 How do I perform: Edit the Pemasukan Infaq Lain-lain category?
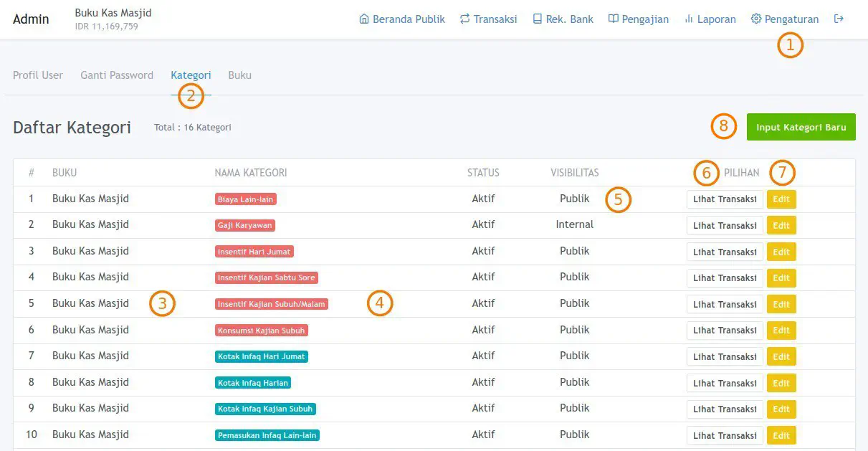781,435
